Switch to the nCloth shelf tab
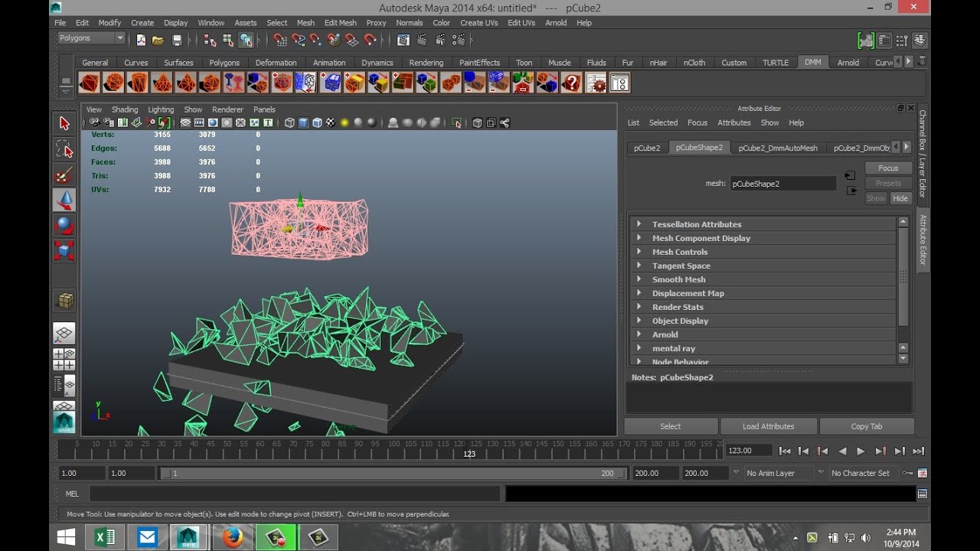 tap(694, 63)
